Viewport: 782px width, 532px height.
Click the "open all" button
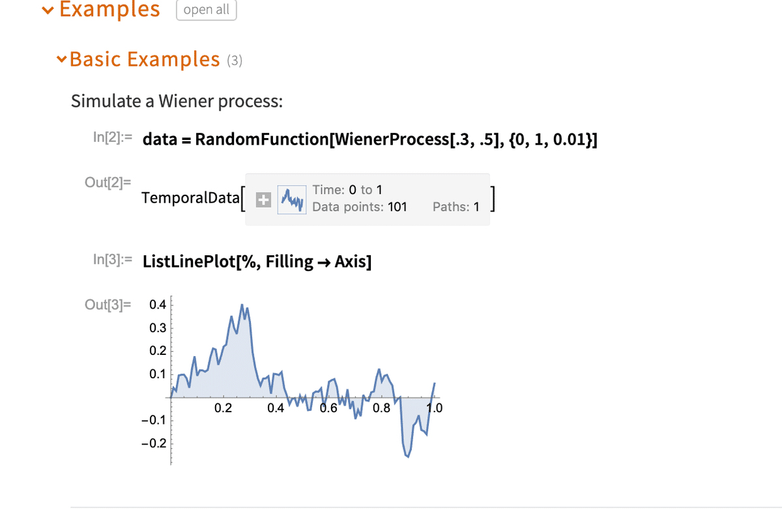pos(206,10)
